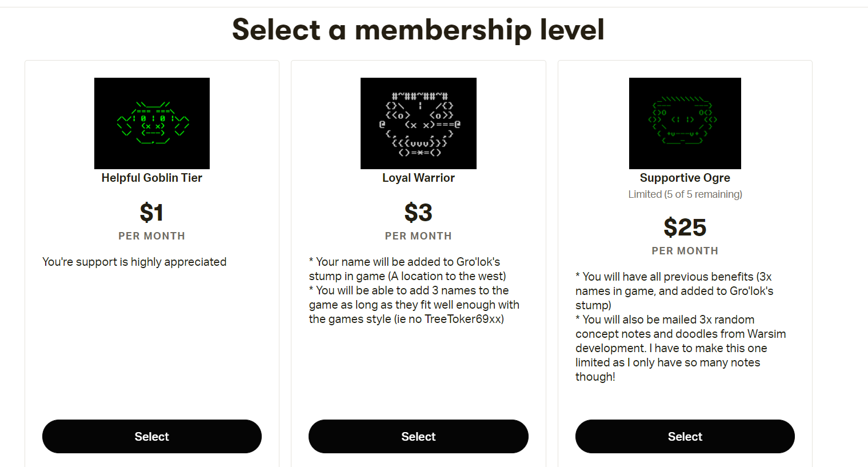
Task: Click the Helpful Goblin Tier title
Action: (x=151, y=178)
